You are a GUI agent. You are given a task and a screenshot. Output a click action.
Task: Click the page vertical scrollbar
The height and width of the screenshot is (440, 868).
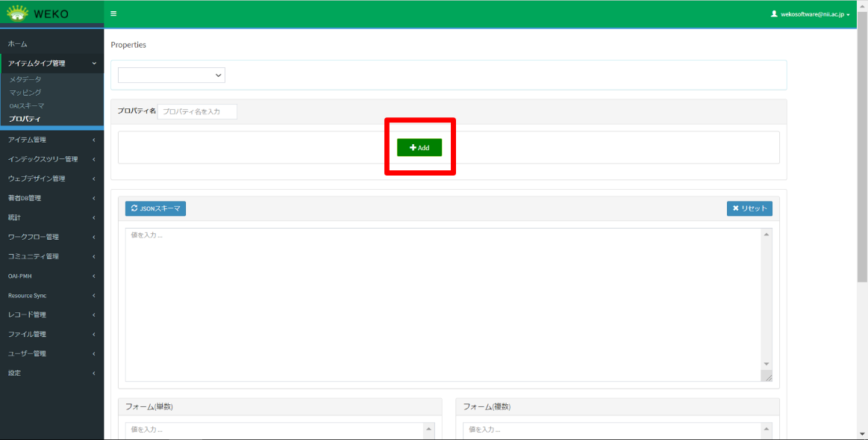[x=862, y=149]
